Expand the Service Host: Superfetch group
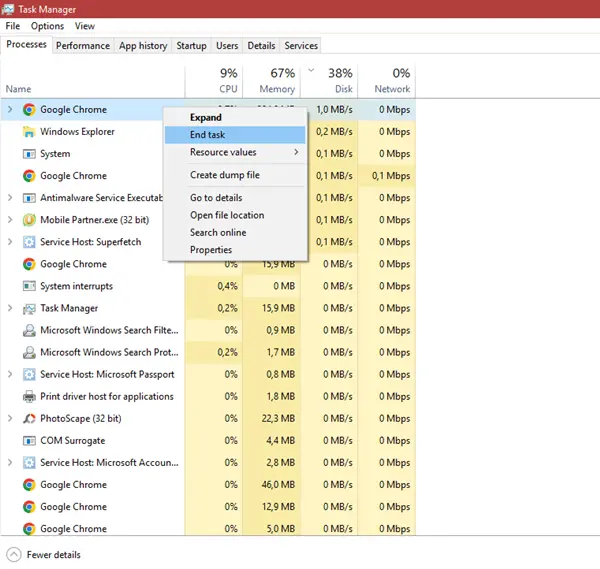 pyautogui.click(x=10, y=242)
